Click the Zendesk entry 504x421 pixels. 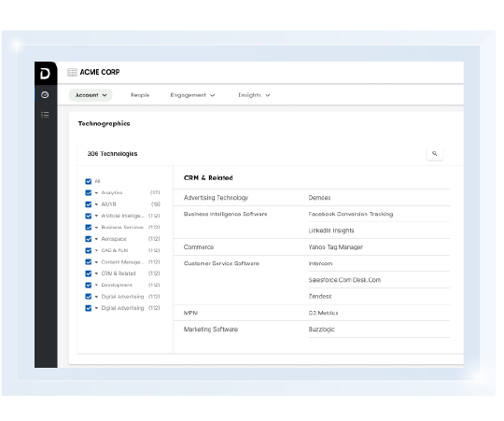pyautogui.click(x=320, y=296)
